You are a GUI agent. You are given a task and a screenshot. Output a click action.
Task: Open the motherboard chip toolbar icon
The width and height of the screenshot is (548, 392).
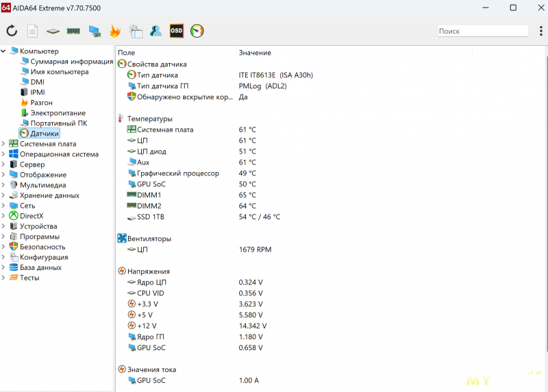tap(53, 31)
